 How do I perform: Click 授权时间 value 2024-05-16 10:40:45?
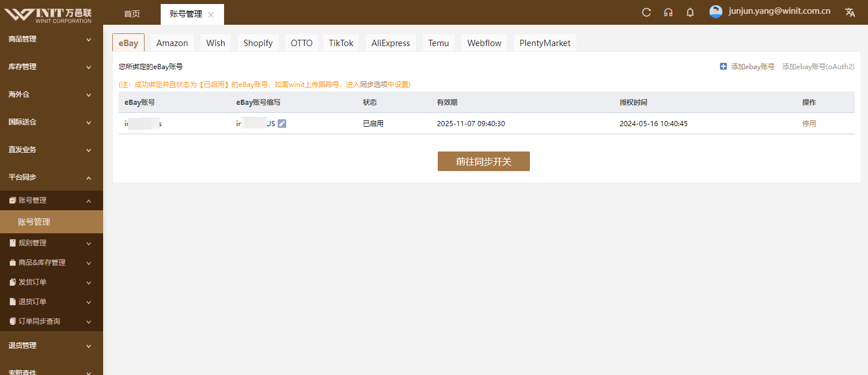pyautogui.click(x=654, y=124)
